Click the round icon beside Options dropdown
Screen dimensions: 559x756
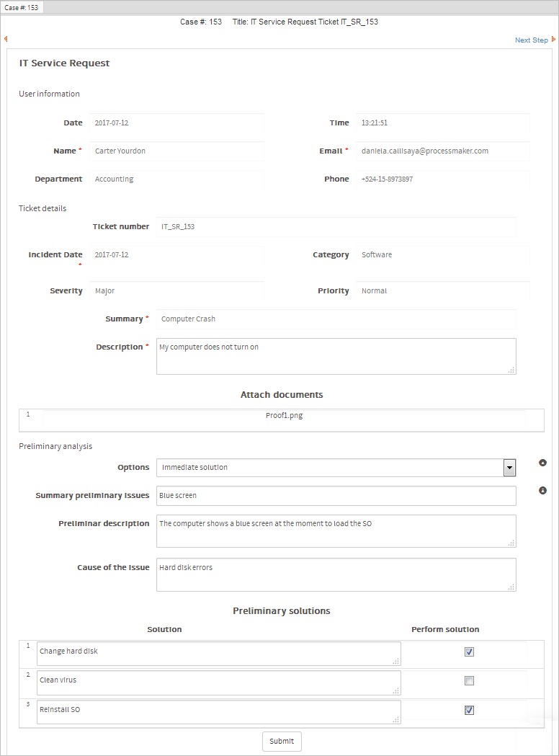click(x=542, y=463)
